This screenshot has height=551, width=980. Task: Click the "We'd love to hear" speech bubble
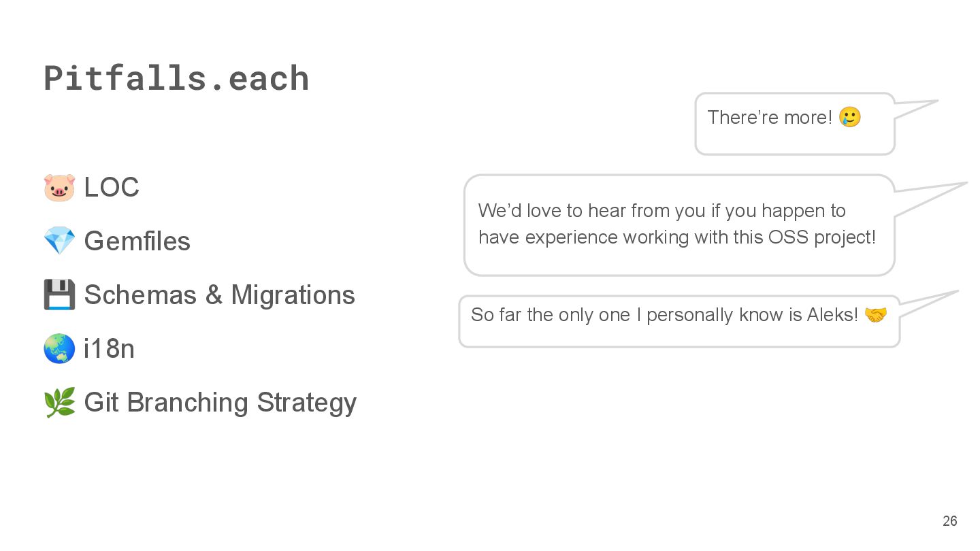[679, 225]
